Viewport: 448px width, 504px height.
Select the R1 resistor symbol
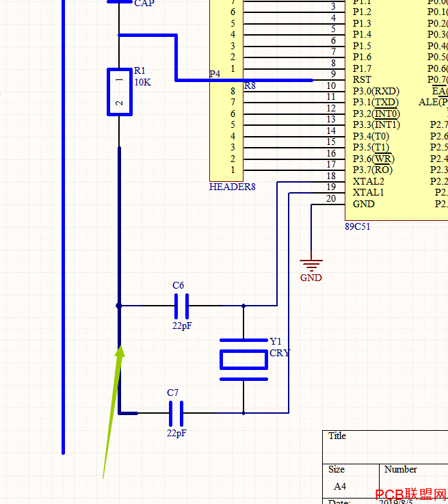pos(120,92)
